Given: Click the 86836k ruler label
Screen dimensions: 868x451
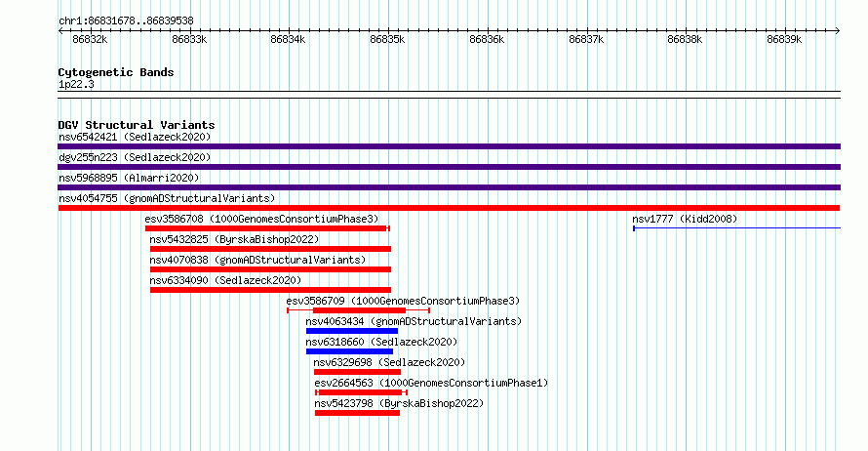Looking at the screenshot, I should (487, 40).
